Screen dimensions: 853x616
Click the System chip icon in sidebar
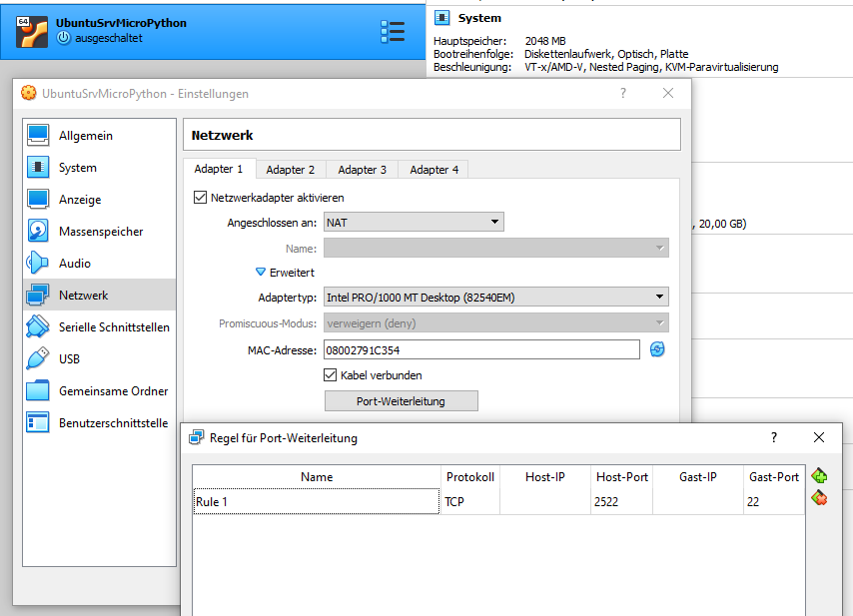click(38, 168)
